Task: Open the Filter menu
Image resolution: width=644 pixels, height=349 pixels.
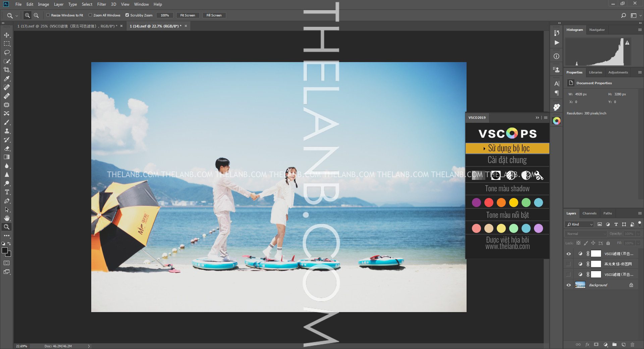Action: [101, 4]
